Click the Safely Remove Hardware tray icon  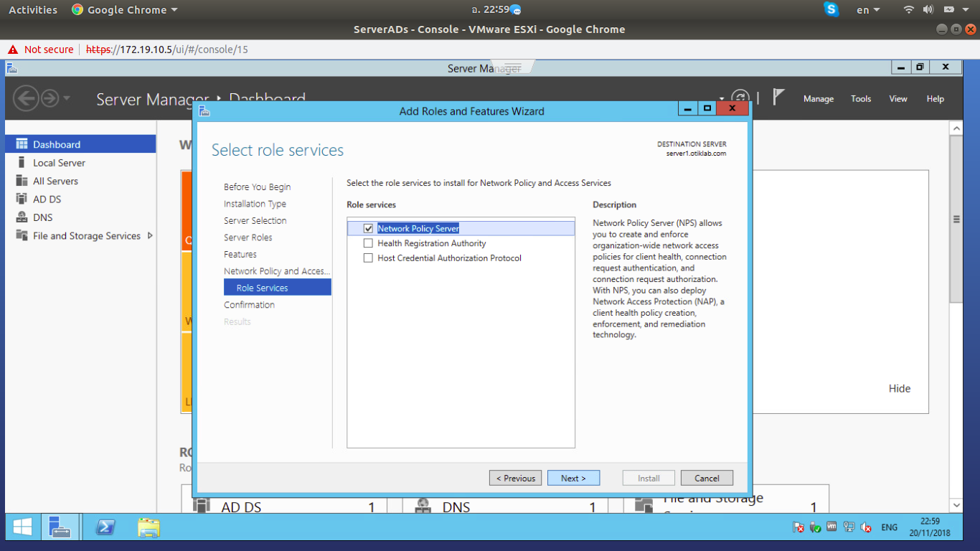click(x=815, y=527)
